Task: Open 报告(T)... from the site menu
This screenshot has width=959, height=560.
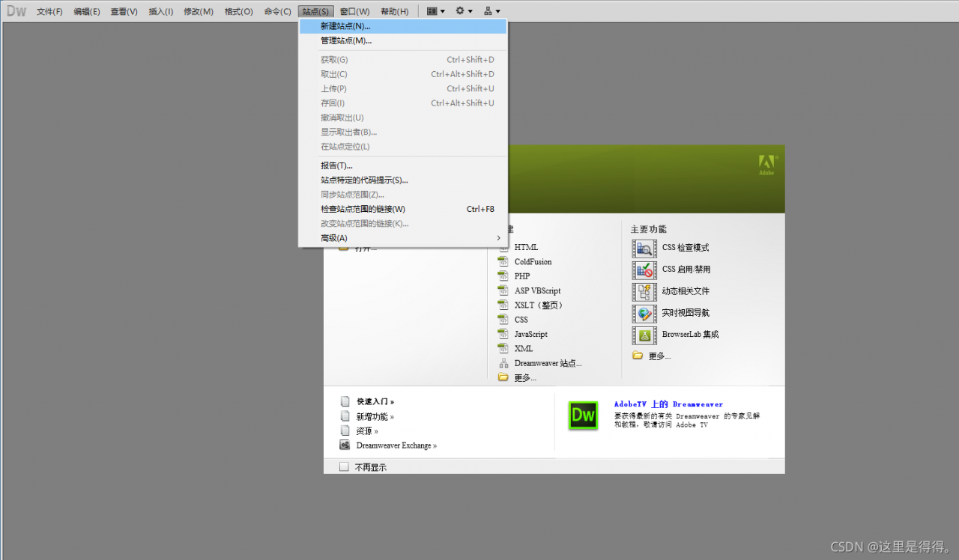Action: click(403, 165)
